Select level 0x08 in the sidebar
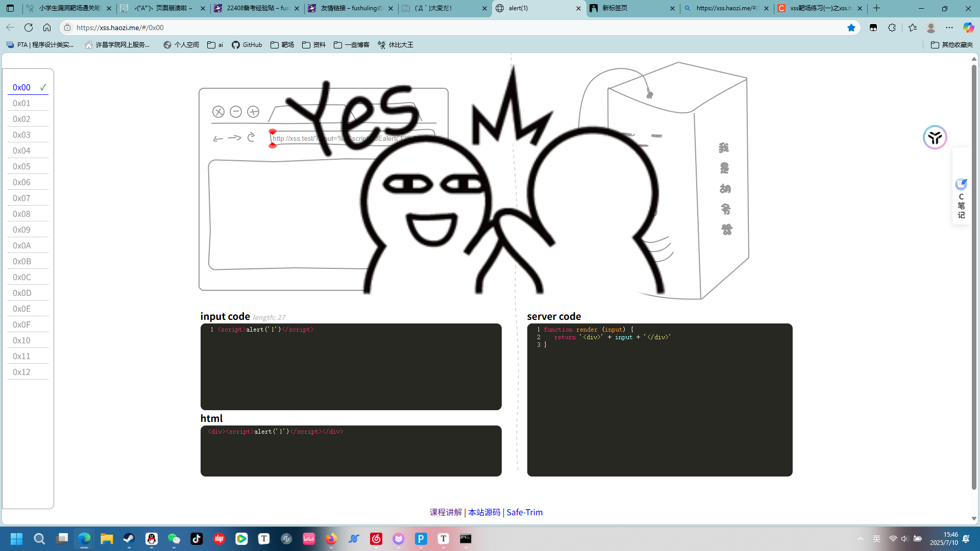The height and width of the screenshot is (551, 980). pyautogui.click(x=28, y=214)
